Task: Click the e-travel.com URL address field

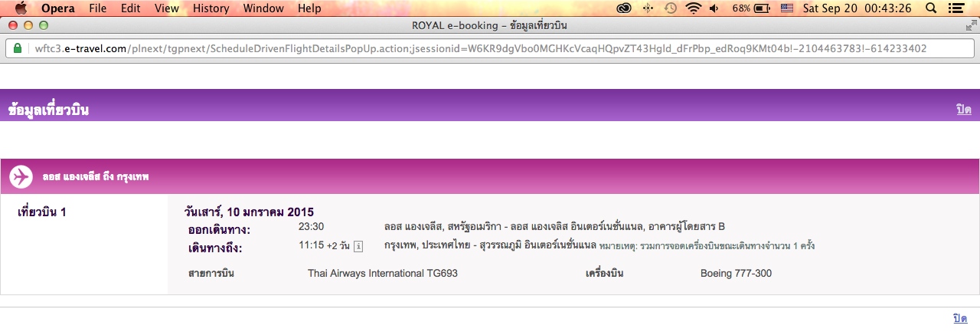Action: 490,48
